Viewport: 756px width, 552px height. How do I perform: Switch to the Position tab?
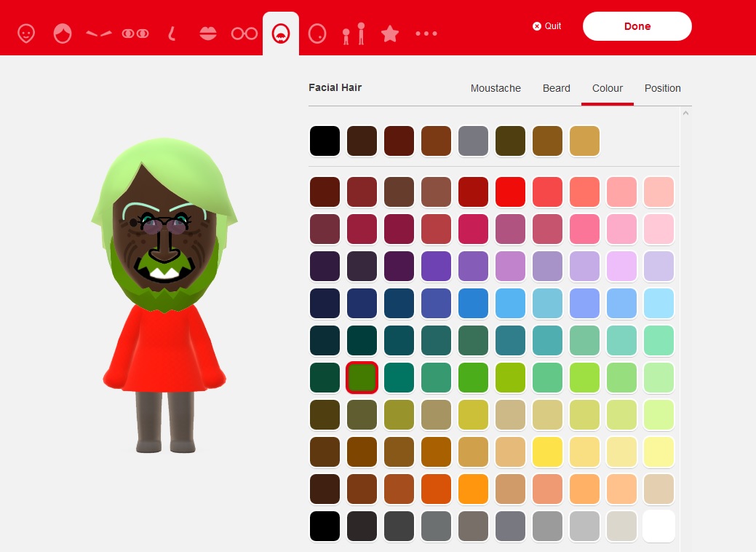pyautogui.click(x=662, y=88)
